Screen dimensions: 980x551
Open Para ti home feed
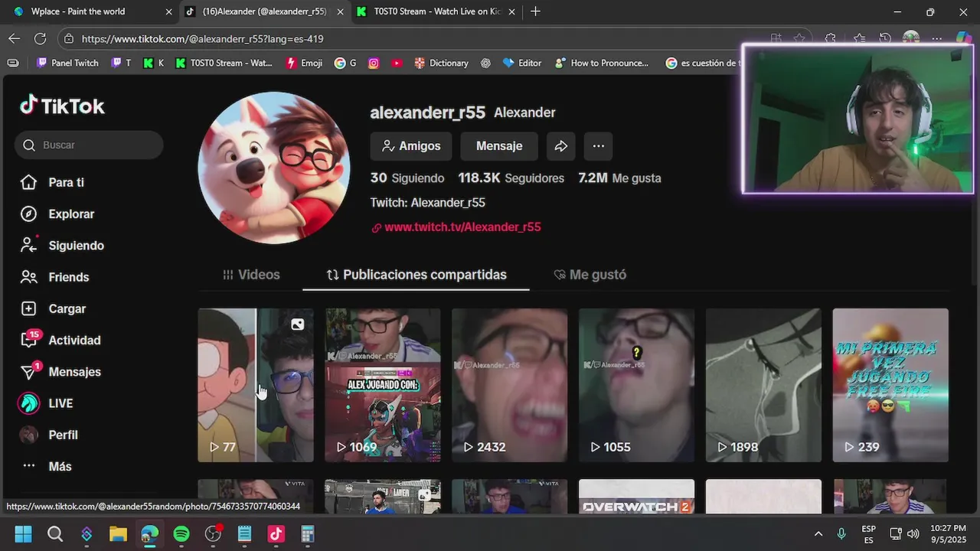(52, 182)
